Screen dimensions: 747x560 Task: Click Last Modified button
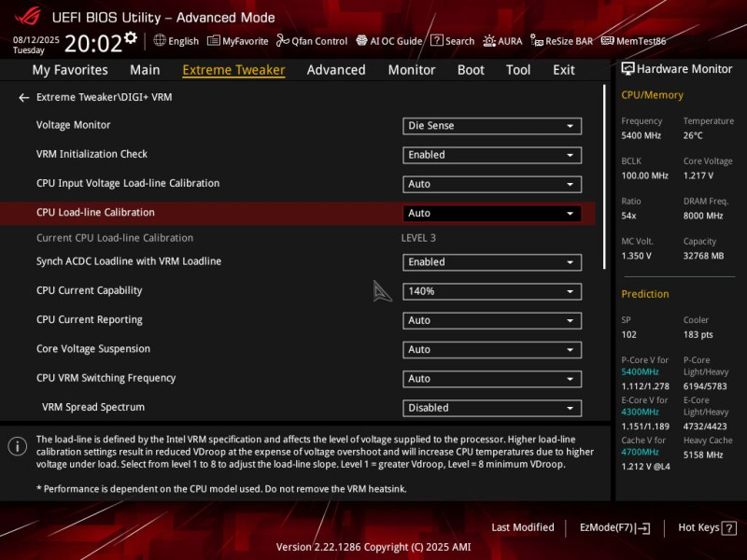pyautogui.click(x=523, y=527)
